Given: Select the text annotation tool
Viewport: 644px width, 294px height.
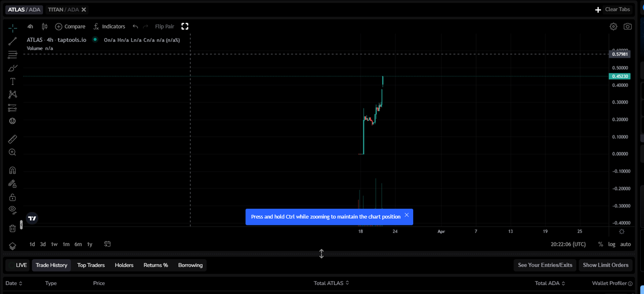Looking at the screenshot, I should pyautogui.click(x=12, y=81).
